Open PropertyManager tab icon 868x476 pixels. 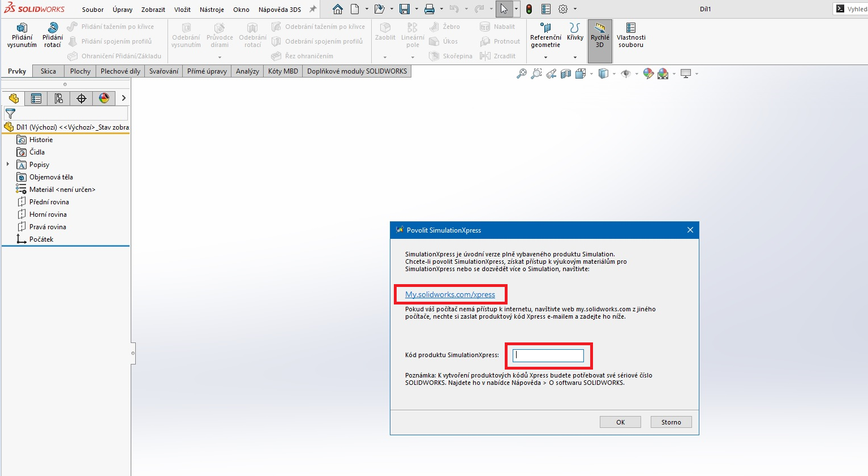pos(36,98)
